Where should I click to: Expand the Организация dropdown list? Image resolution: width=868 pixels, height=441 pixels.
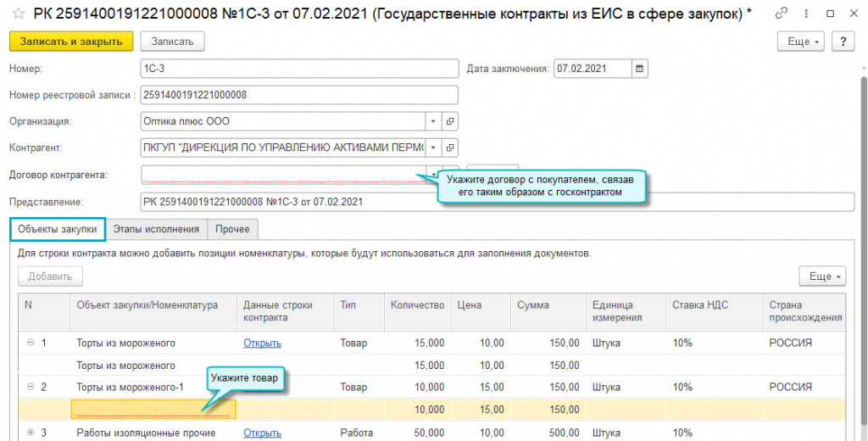point(433,121)
